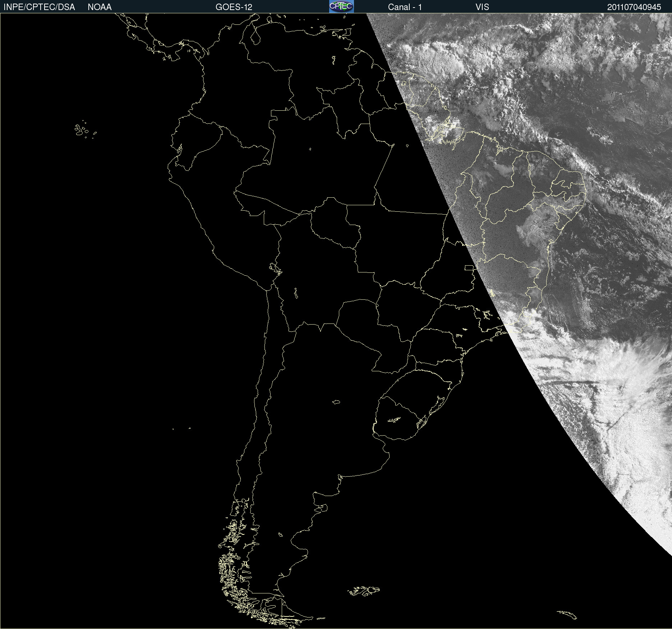Click the CPTEC logo in header
Screen dimensions: 672x629
pos(341,6)
